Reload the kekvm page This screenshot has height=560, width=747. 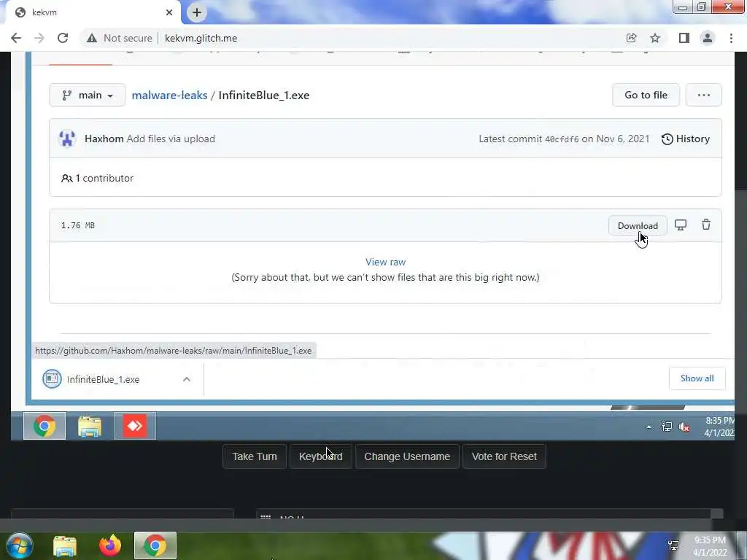[x=63, y=38]
